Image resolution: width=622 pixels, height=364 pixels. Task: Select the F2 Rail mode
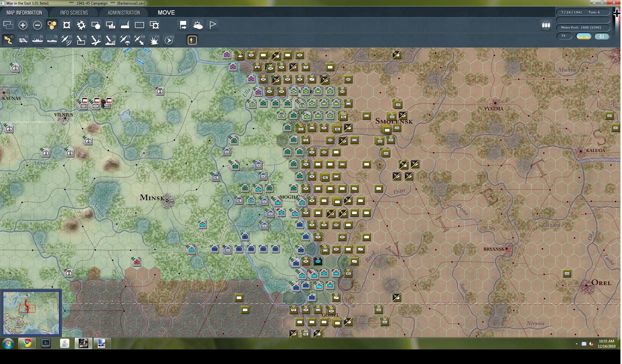23,40
